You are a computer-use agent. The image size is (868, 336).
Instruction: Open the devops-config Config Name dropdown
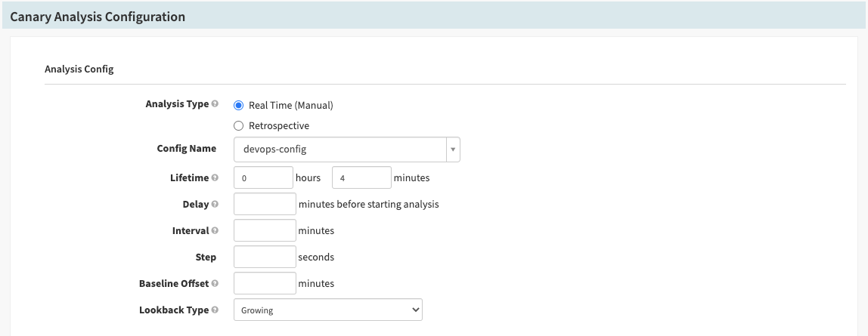click(346, 150)
